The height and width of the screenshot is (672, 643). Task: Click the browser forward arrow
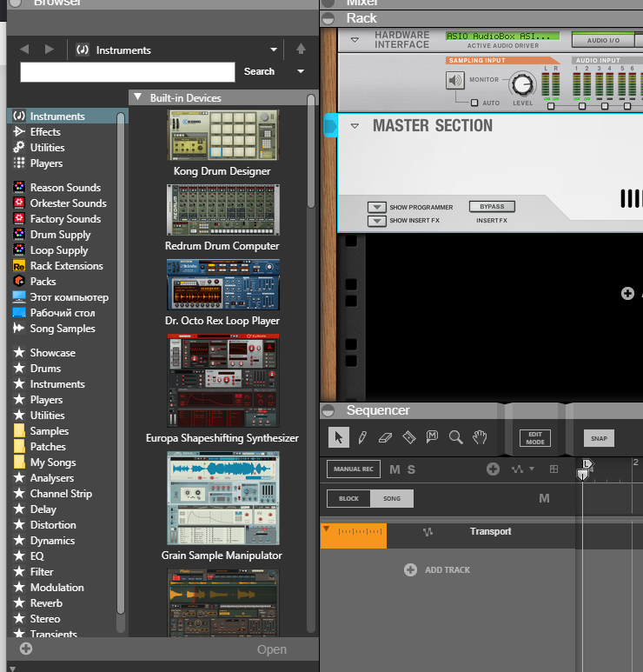point(50,50)
